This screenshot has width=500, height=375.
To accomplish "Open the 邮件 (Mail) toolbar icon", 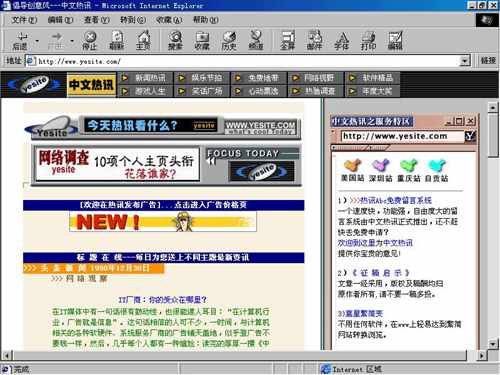I will pyautogui.click(x=314, y=40).
